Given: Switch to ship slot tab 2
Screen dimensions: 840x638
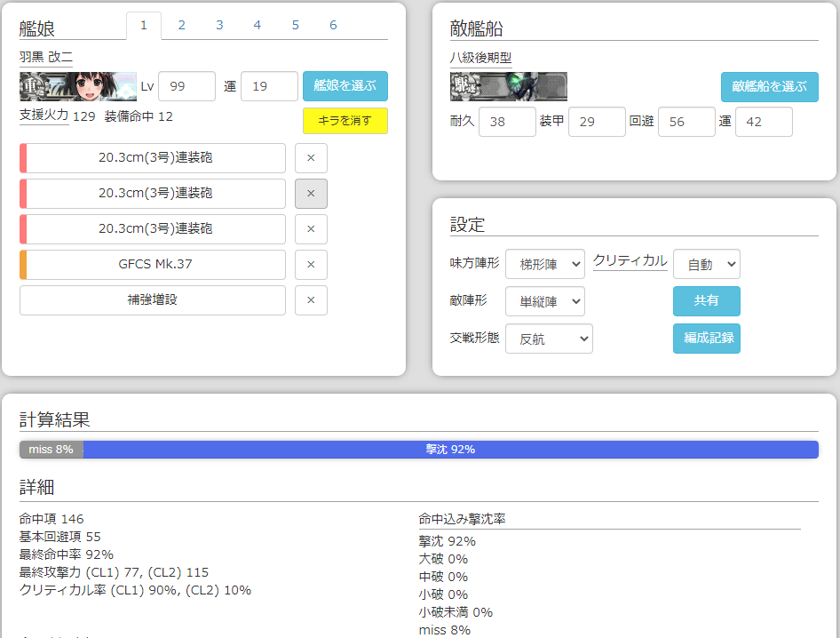Looking at the screenshot, I should (x=181, y=25).
